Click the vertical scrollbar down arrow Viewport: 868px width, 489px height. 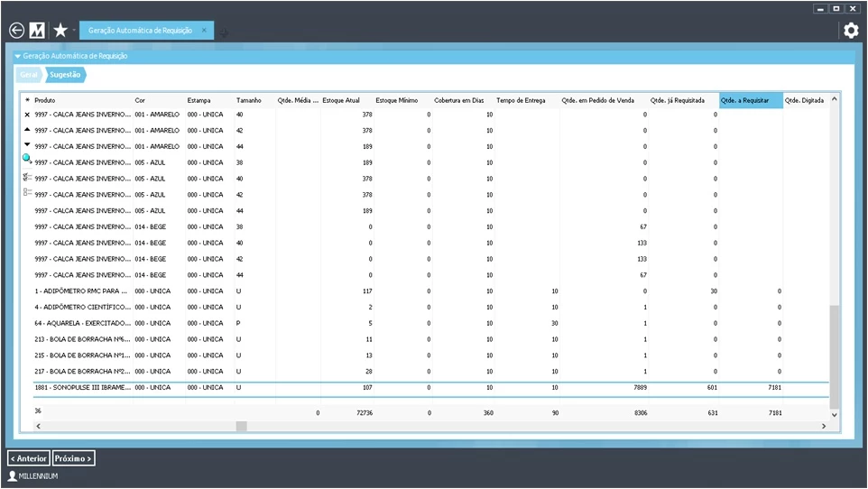click(x=834, y=414)
